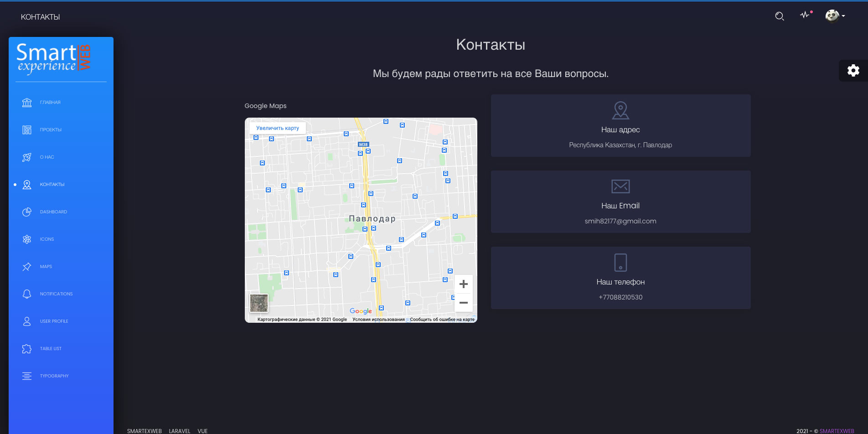Image resolution: width=868 pixels, height=434 pixels.
Task: Click the rocket icon for О нас
Action: coord(27,157)
